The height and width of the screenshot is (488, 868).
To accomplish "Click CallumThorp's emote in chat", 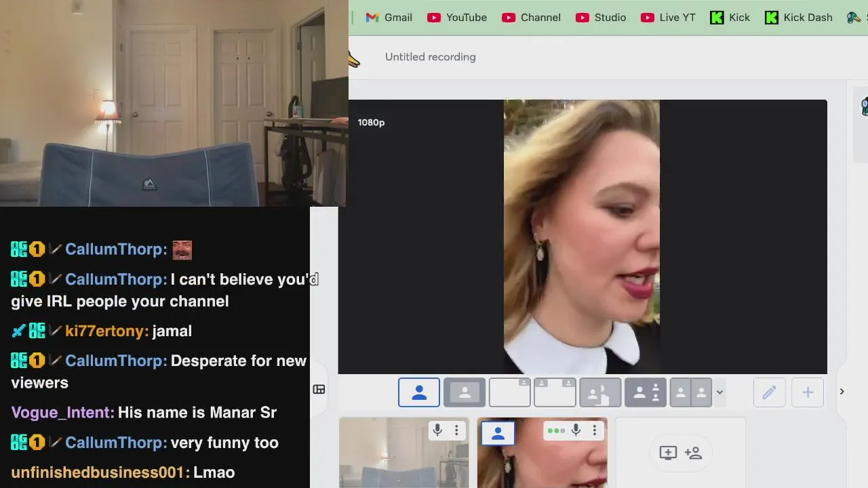I will tap(182, 250).
